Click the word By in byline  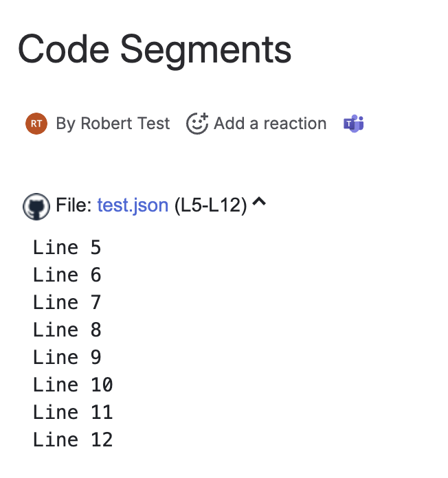click(x=65, y=124)
